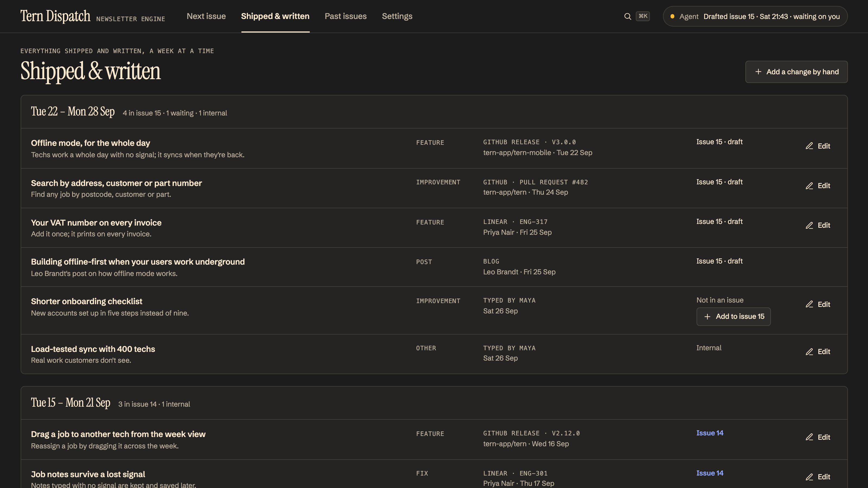The width and height of the screenshot is (868, 488).
Task: Open Issue 14 link for Job notes row
Action: [x=710, y=473]
